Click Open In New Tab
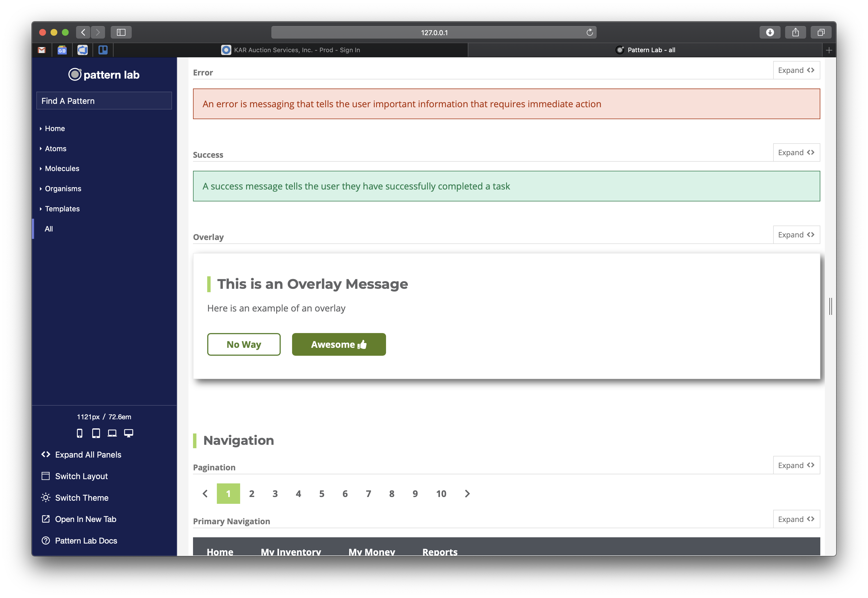Viewport: 868px width, 598px height. (79, 519)
